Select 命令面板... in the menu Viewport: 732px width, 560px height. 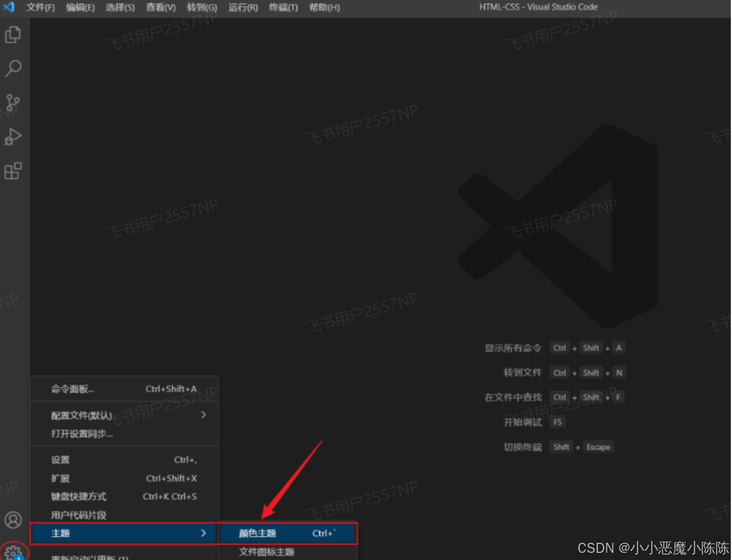pos(125,389)
